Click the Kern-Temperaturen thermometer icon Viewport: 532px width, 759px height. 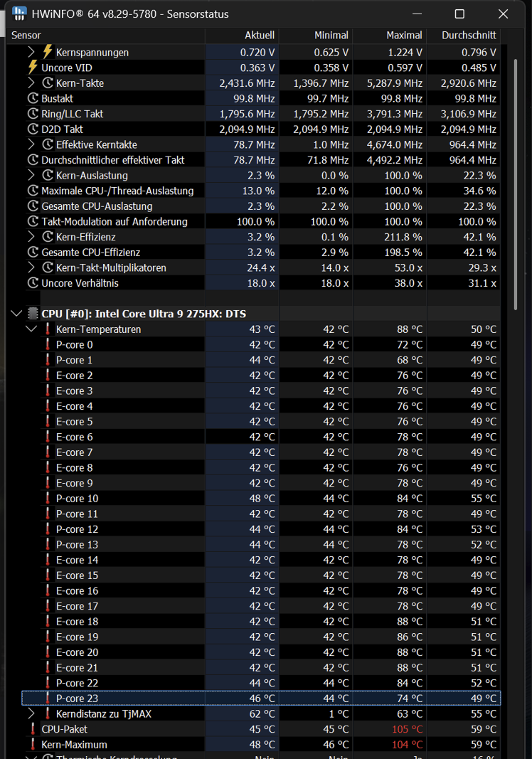pos(48,329)
